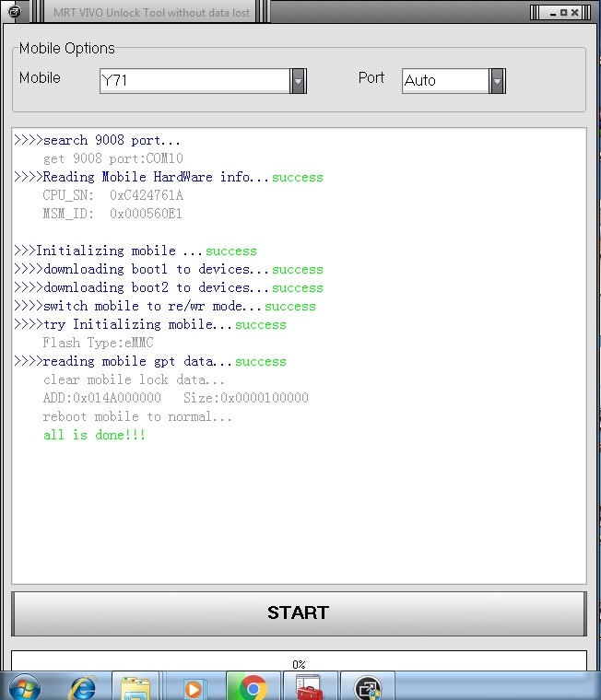Image resolution: width=601 pixels, height=700 pixels.
Task: Click the START button
Action: coord(299,613)
